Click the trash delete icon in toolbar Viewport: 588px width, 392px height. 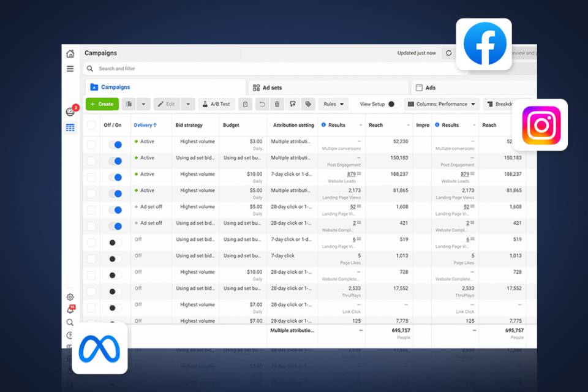click(277, 104)
